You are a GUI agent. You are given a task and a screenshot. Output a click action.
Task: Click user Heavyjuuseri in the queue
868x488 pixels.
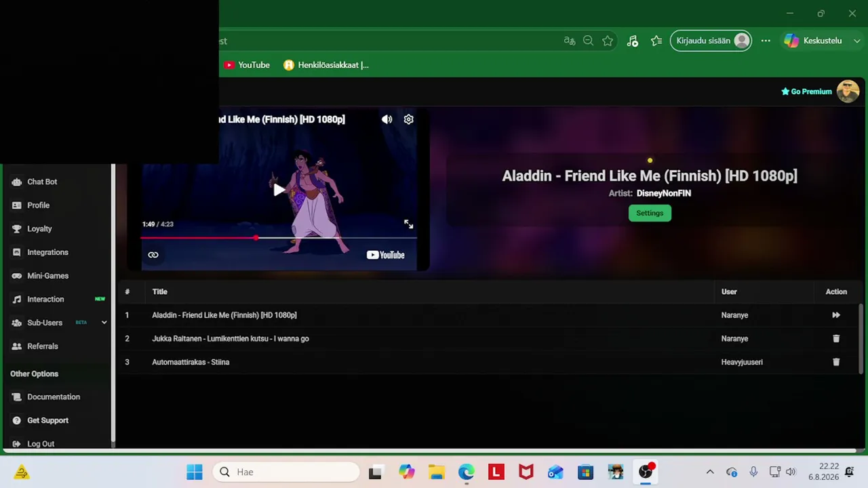(x=742, y=362)
